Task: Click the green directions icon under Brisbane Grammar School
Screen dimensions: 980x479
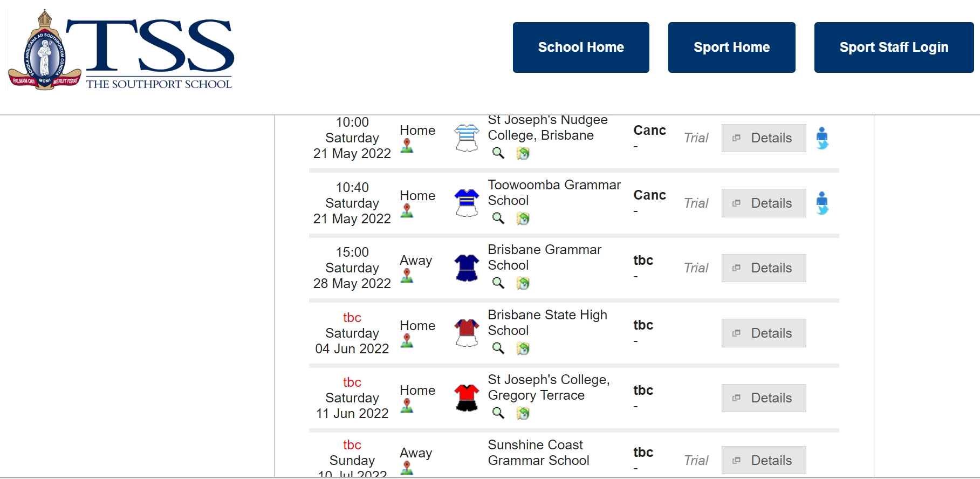Action: point(523,283)
